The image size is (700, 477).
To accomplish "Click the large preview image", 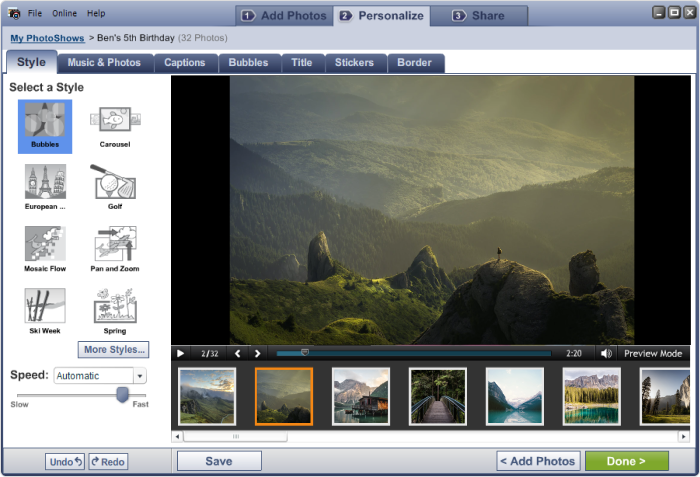I will coord(432,210).
